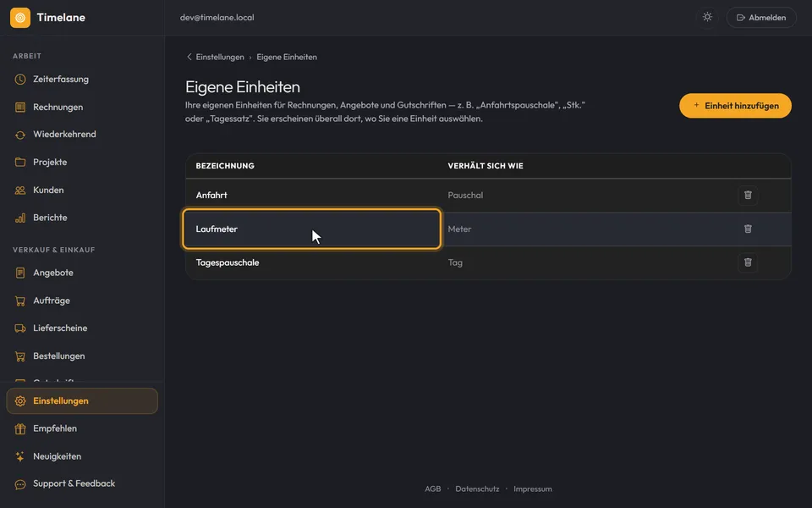The image size is (812, 508).
Task: Open the Projekte sidebar item
Action: pos(82,163)
